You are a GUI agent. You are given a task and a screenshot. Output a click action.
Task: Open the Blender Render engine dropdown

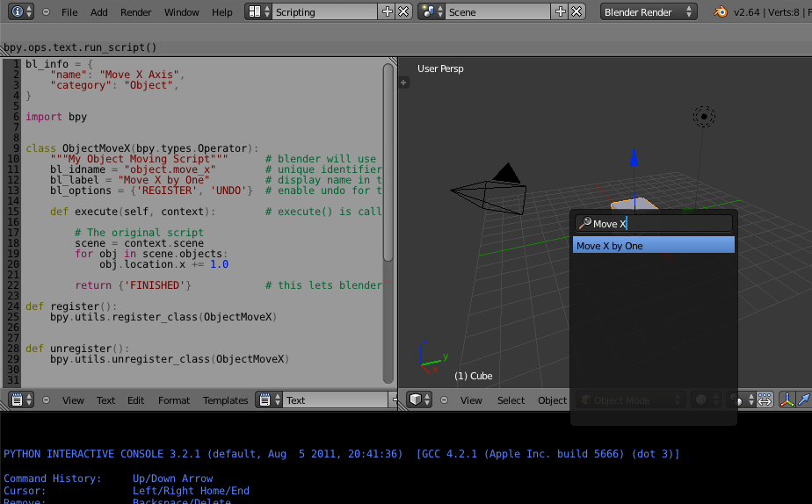pyautogui.click(x=648, y=12)
